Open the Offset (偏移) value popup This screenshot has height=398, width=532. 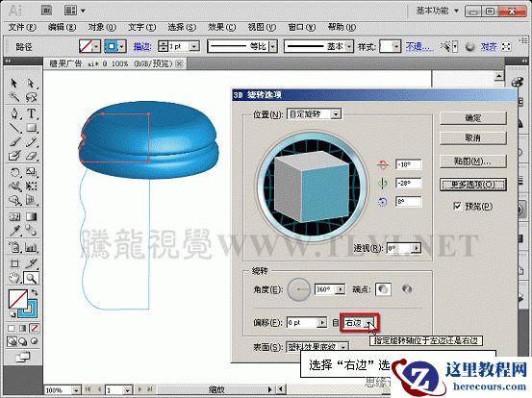pyautogui.click(x=321, y=323)
